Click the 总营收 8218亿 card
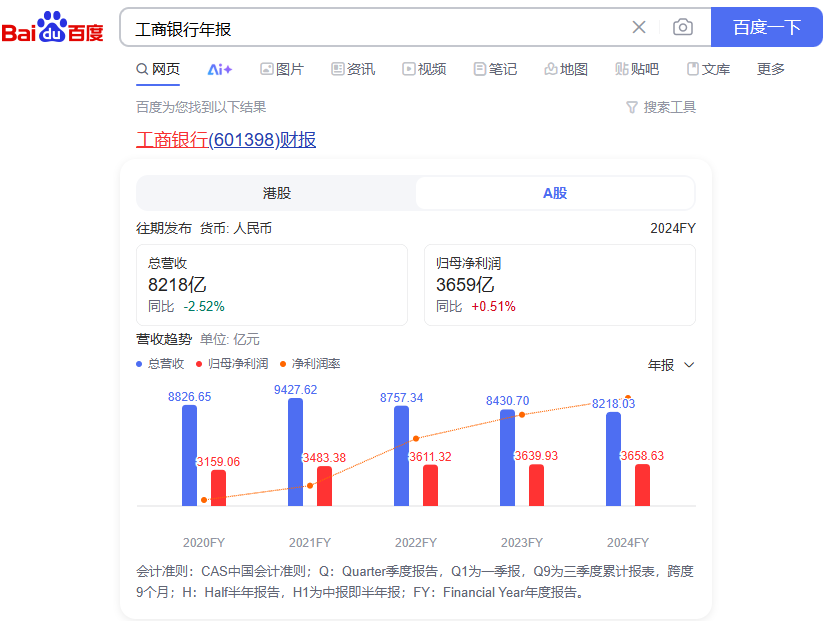Screen dimensions: 827x621 click(272, 285)
